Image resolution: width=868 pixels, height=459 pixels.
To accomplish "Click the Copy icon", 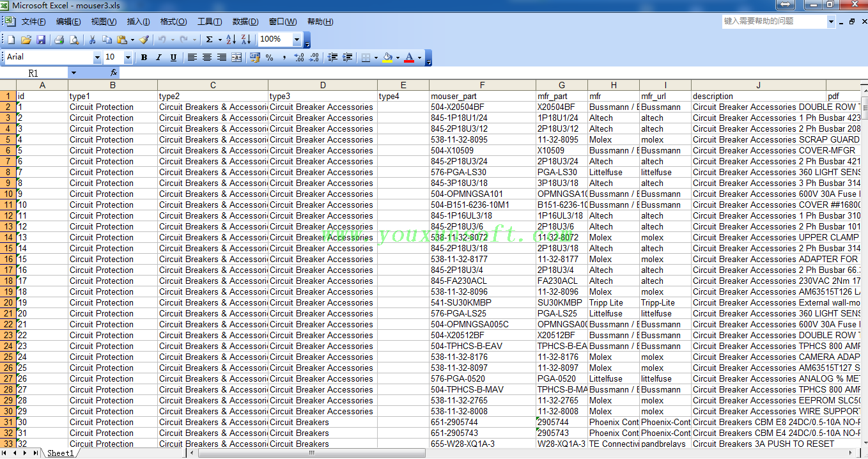I will pyautogui.click(x=107, y=40).
